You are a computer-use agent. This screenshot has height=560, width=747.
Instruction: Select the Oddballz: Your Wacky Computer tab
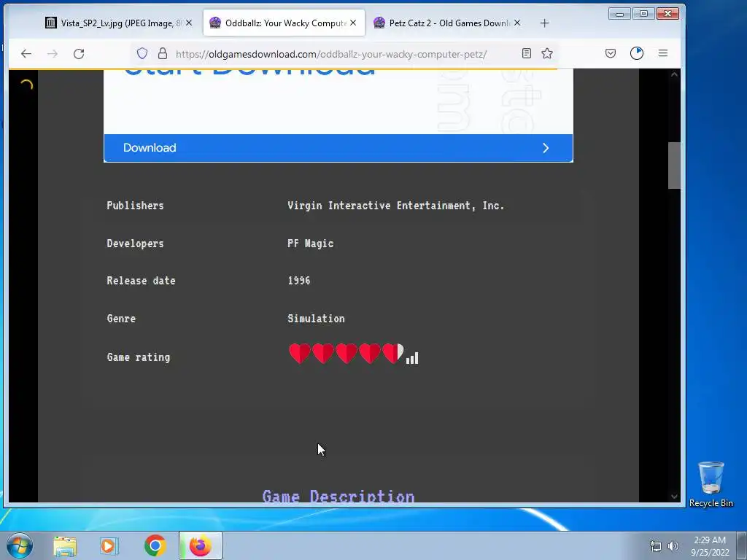point(284,23)
